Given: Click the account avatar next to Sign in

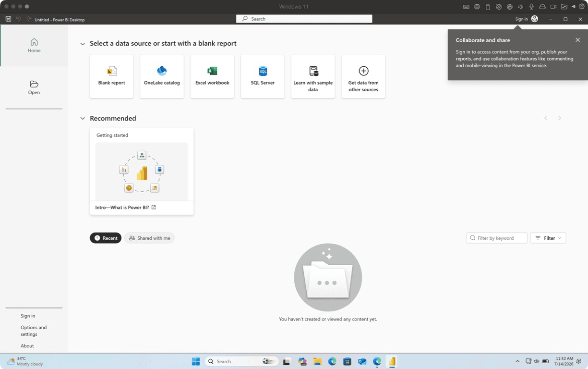Looking at the screenshot, I should (535, 19).
